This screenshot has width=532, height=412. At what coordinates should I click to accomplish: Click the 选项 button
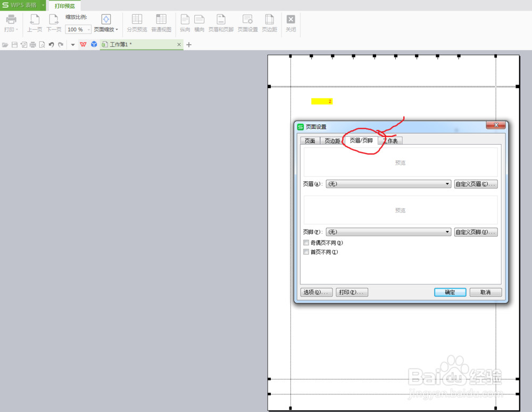tap(316, 292)
